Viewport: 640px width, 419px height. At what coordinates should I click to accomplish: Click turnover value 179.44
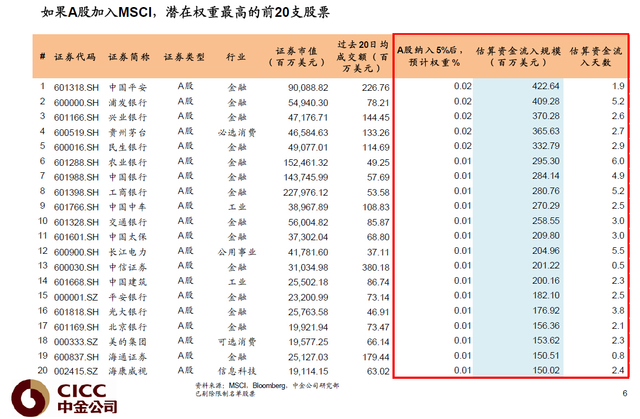click(x=376, y=357)
